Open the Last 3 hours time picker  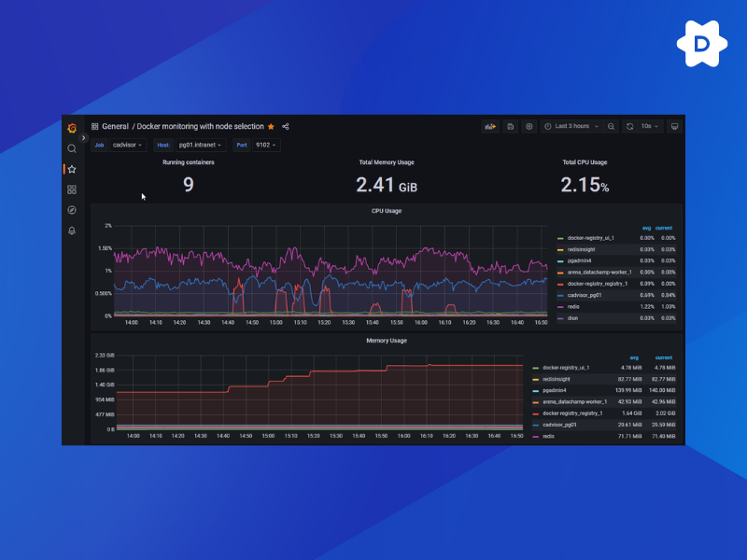tap(571, 126)
